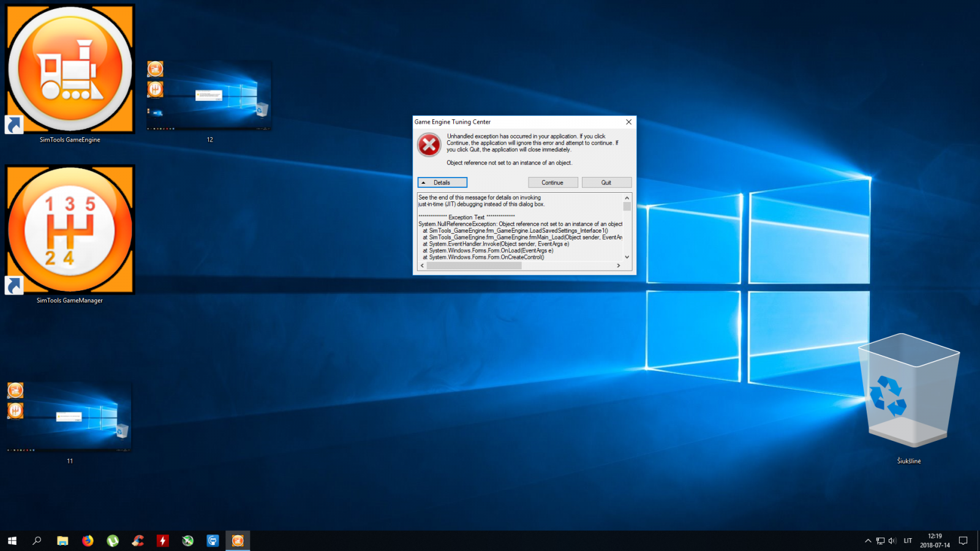
Task: Click the Continue button in the exception dialog
Action: tap(552, 182)
